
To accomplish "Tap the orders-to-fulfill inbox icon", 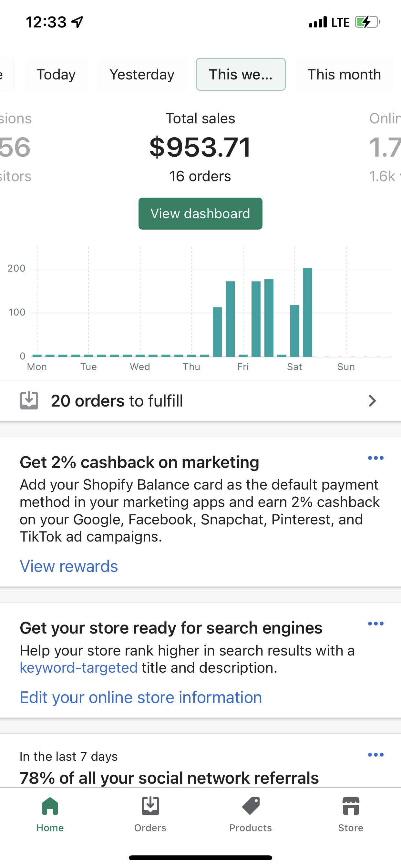I will coord(29,401).
